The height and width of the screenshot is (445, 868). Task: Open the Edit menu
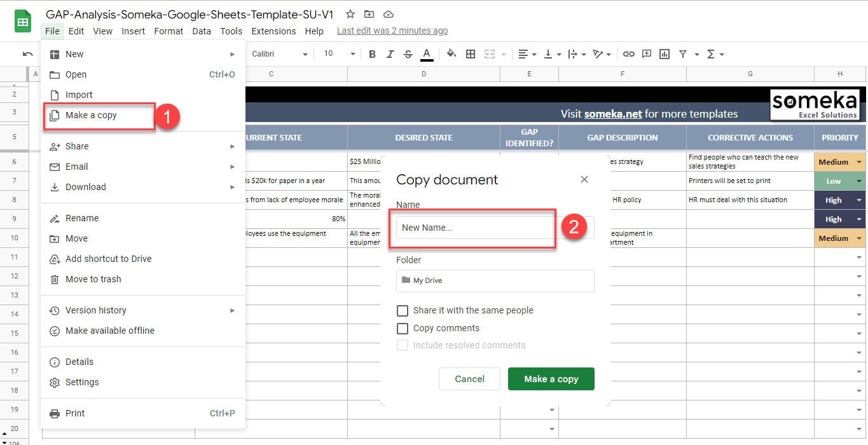[x=76, y=31]
